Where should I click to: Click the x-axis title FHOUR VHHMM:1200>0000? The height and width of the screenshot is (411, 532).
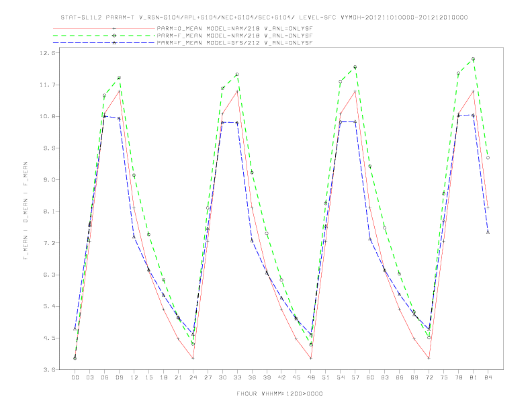pyautogui.click(x=279, y=394)
